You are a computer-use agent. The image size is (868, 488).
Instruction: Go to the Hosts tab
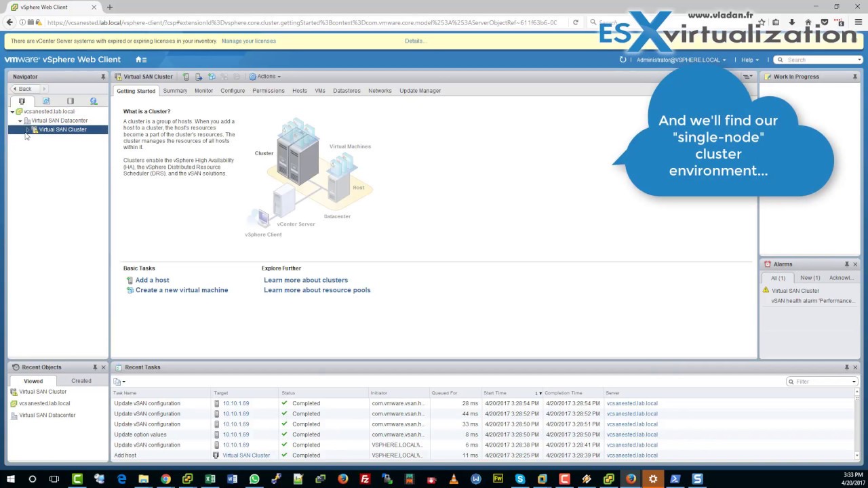click(300, 91)
